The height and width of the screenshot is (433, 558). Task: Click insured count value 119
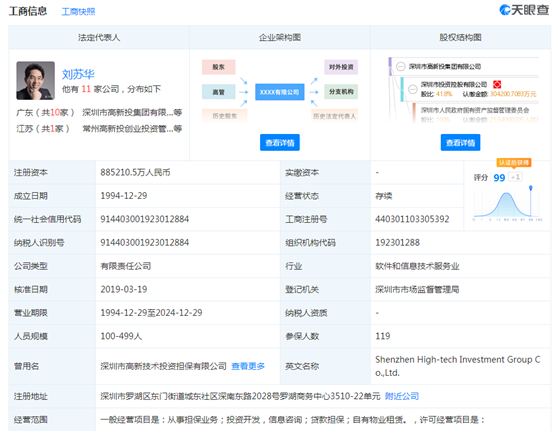[x=383, y=336]
